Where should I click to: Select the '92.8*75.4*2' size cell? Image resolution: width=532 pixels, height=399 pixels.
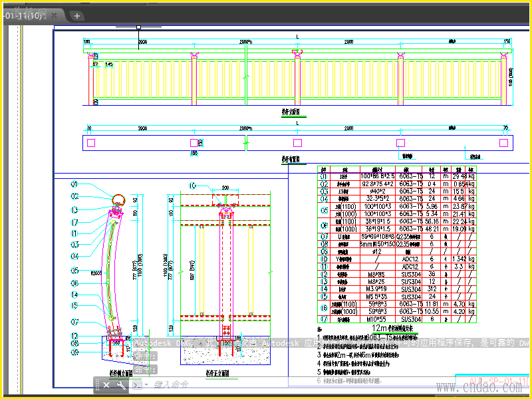coord(378,184)
